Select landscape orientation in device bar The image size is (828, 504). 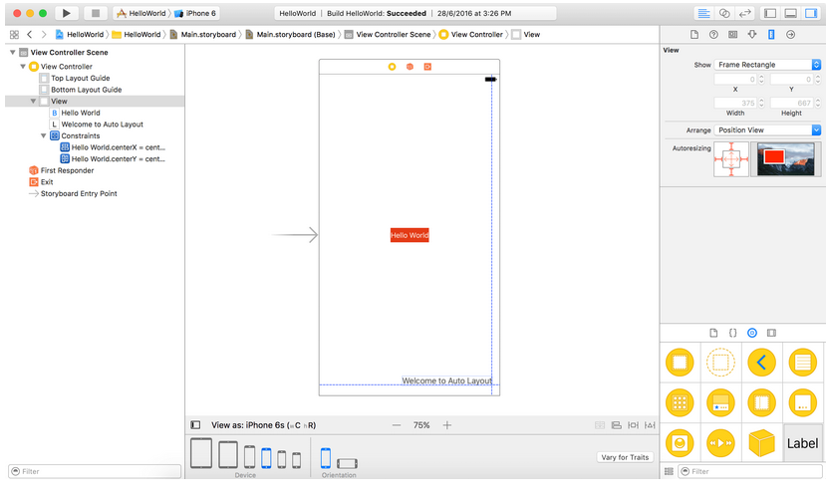pos(347,462)
